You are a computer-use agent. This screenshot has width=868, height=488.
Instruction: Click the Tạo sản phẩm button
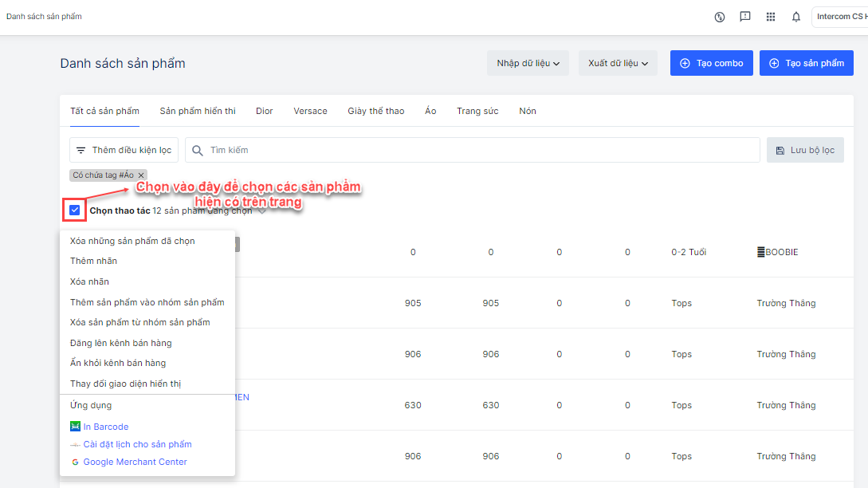(806, 63)
